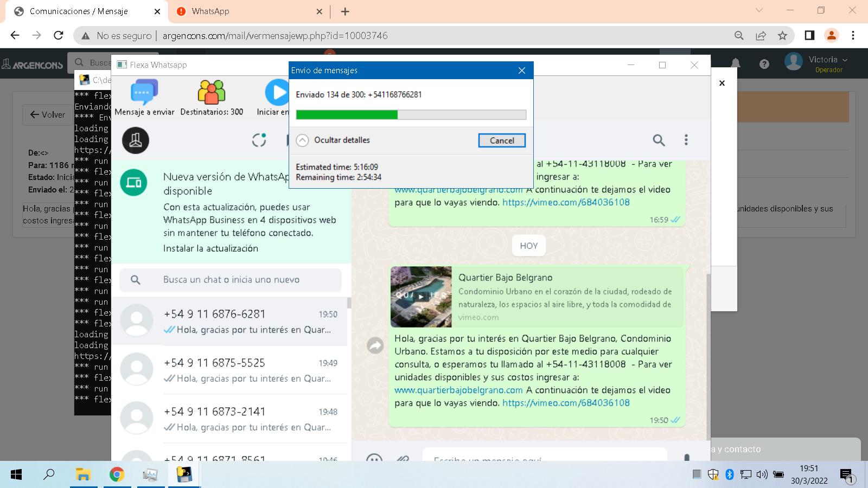The height and width of the screenshot is (488, 868).
Task: Click the Quartier Bajo Belgrano video thumbnail
Action: 421,297
